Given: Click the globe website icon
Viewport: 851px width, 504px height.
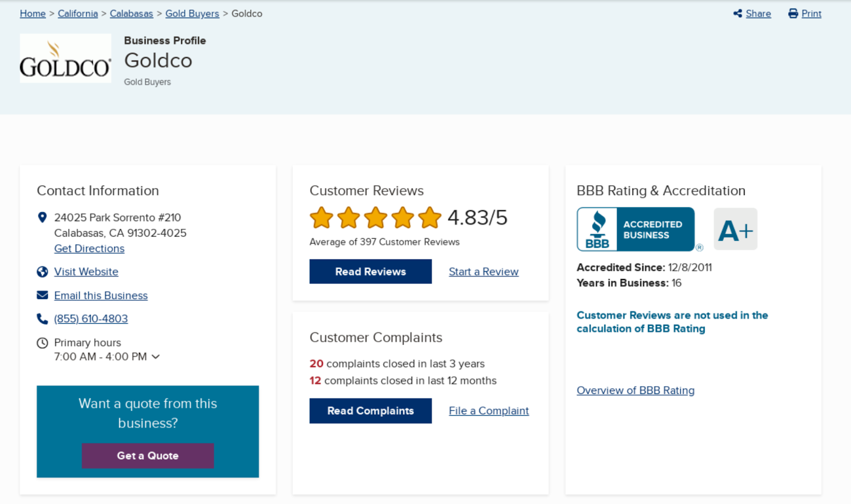Looking at the screenshot, I should [43, 272].
